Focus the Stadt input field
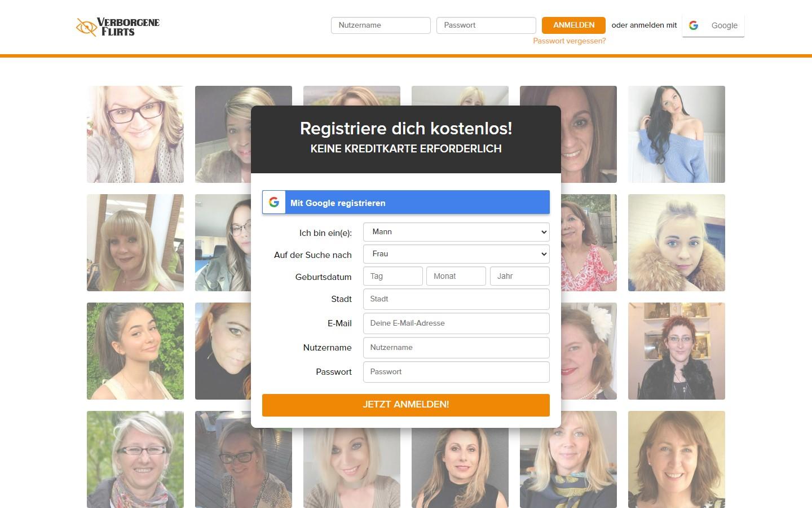This screenshot has height=508, width=812. [456, 299]
